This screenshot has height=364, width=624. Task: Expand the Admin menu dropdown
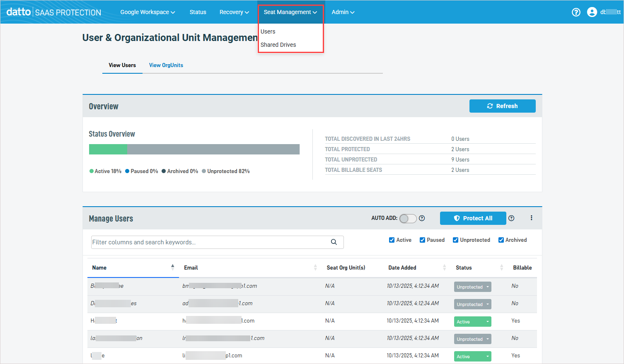pyautogui.click(x=343, y=12)
